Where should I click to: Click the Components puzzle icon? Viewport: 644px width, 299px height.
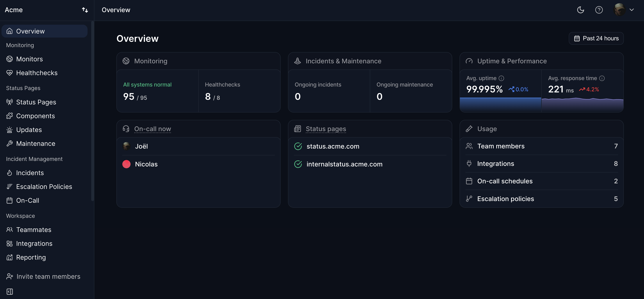pyautogui.click(x=10, y=116)
